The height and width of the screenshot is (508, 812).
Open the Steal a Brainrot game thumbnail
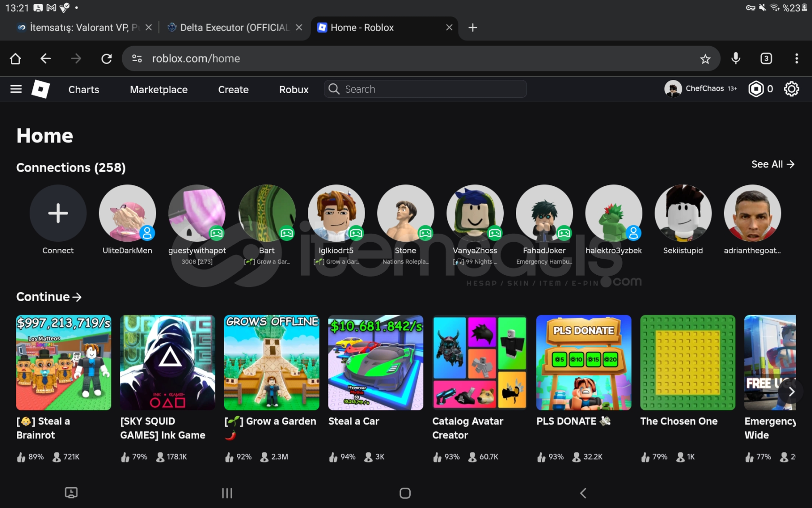click(x=63, y=362)
